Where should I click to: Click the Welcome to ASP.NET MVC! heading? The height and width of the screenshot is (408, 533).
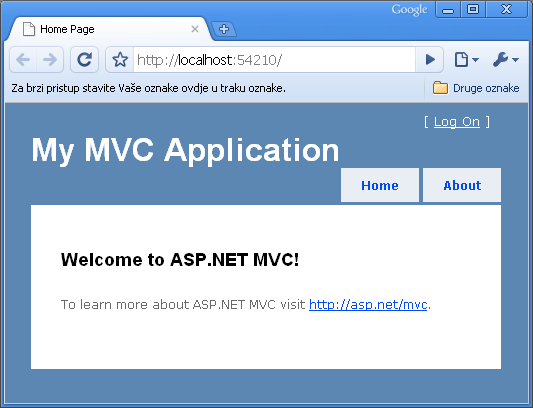click(x=180, y=260)
